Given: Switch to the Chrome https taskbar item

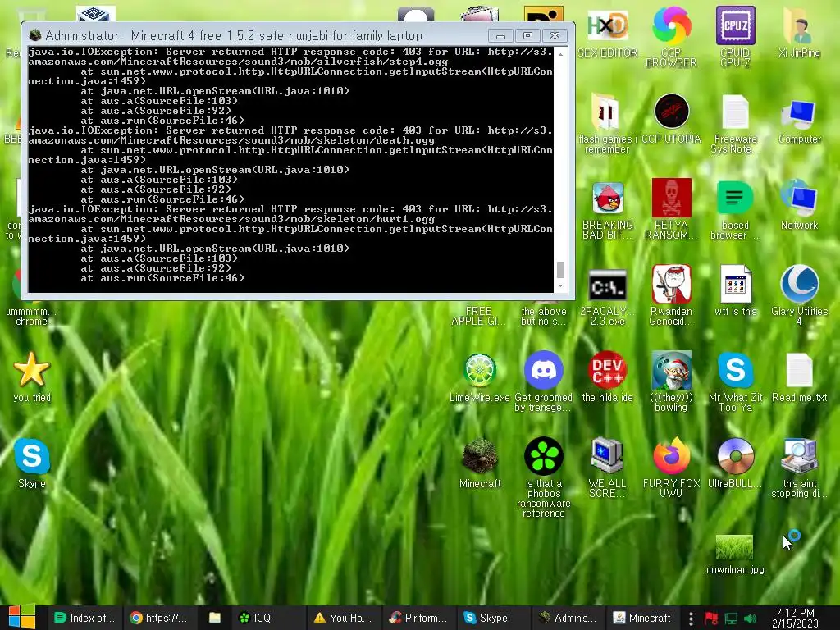Looking at the screenshot, I should (160, 618).
